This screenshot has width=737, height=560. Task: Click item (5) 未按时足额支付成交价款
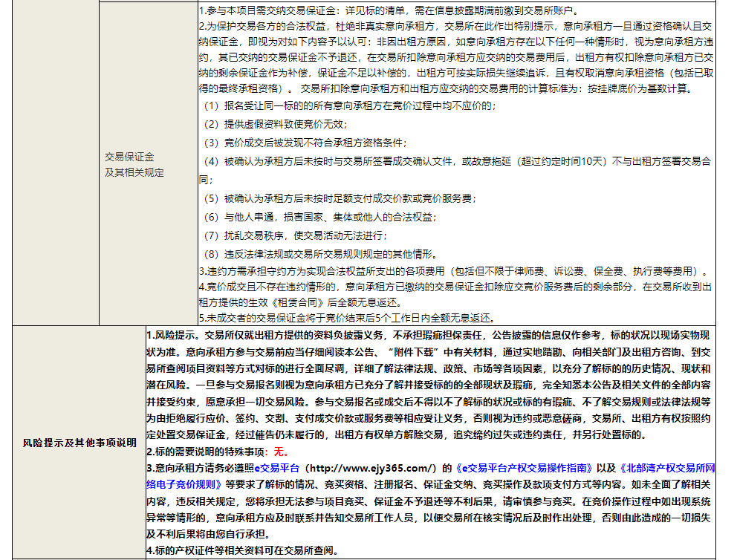tap(338, 198)
